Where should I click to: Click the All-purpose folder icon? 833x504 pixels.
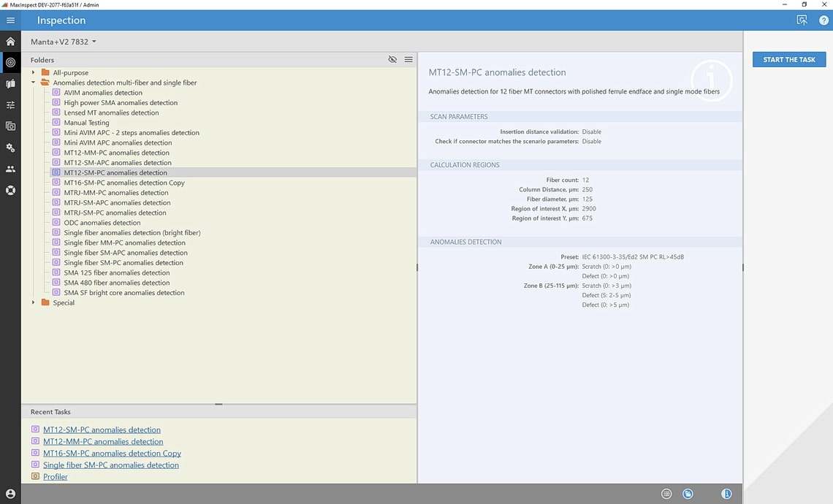[45, 72]
